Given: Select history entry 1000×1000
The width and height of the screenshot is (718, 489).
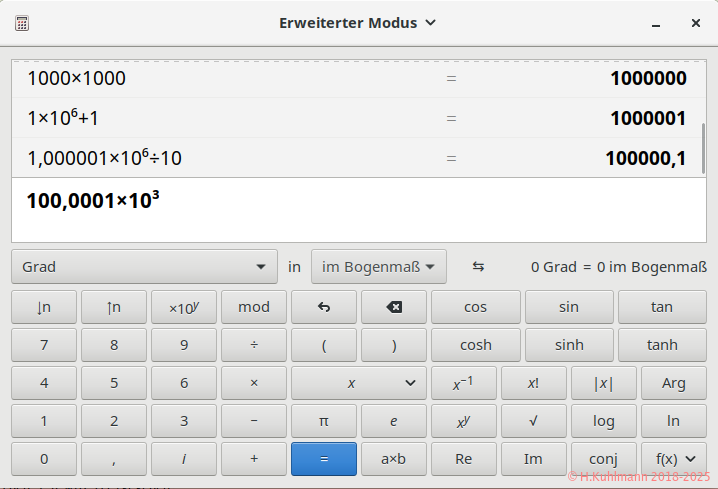Looking at the screenshot, I should point(76,78).
